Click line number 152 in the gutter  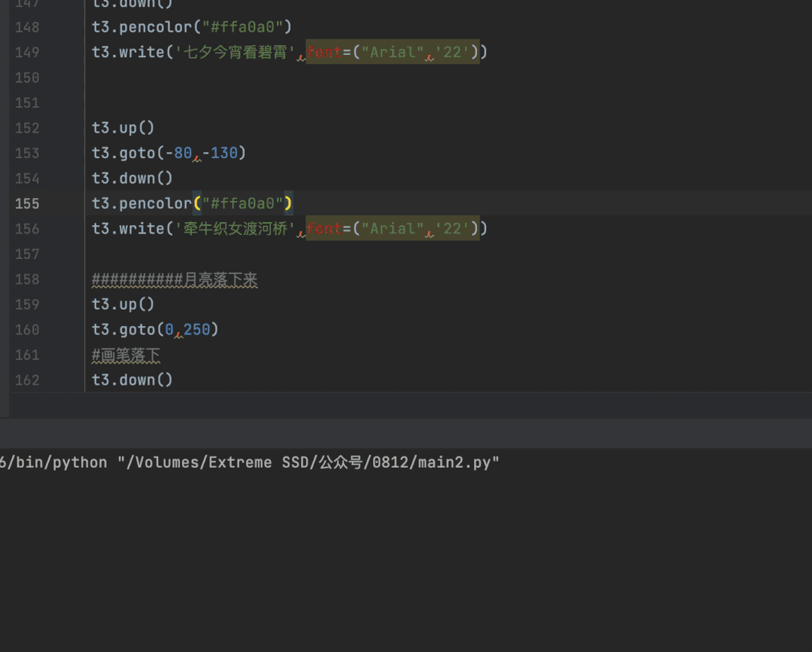(27, 128)
